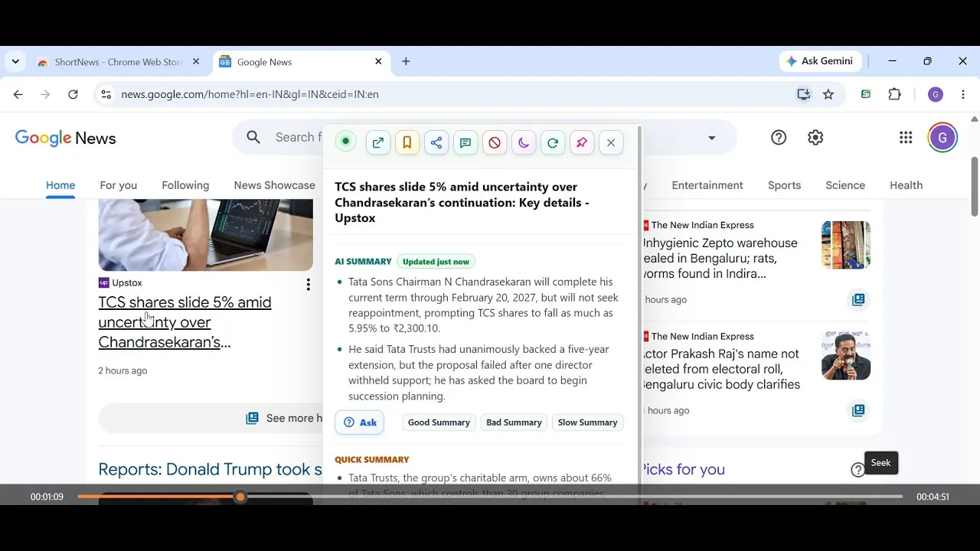Click the Upstox article laptop thumbnail

[206, 235]
